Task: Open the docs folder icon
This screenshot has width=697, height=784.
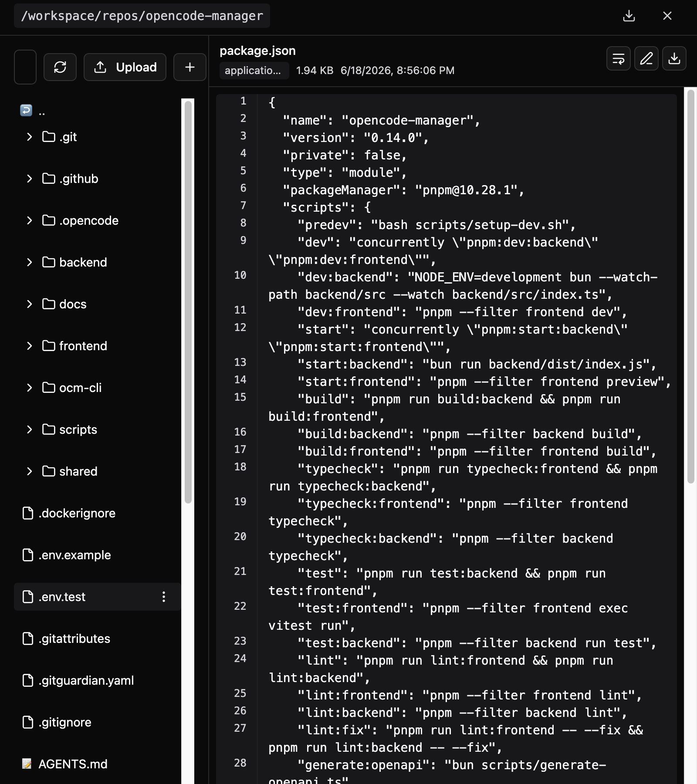Action: pos(49,304)
